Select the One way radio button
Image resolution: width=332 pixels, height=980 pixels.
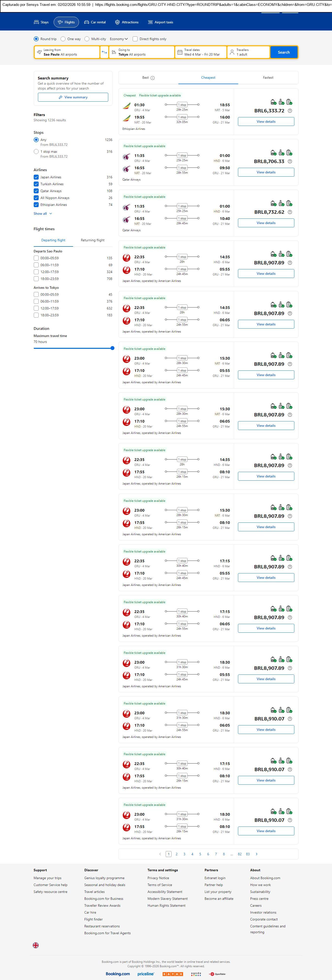[x=63, y=39]
